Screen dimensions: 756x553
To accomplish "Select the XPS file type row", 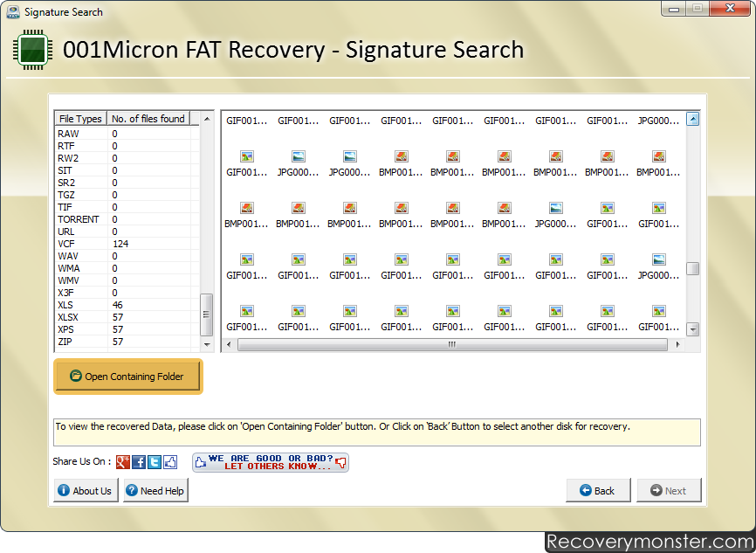I will [127, 329].
